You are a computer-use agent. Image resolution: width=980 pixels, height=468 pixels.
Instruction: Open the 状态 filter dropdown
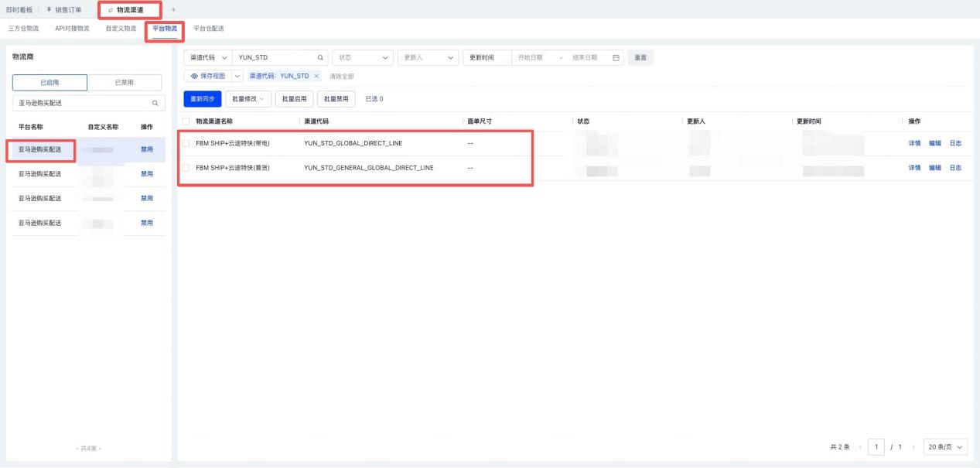(x=362, y=58)
